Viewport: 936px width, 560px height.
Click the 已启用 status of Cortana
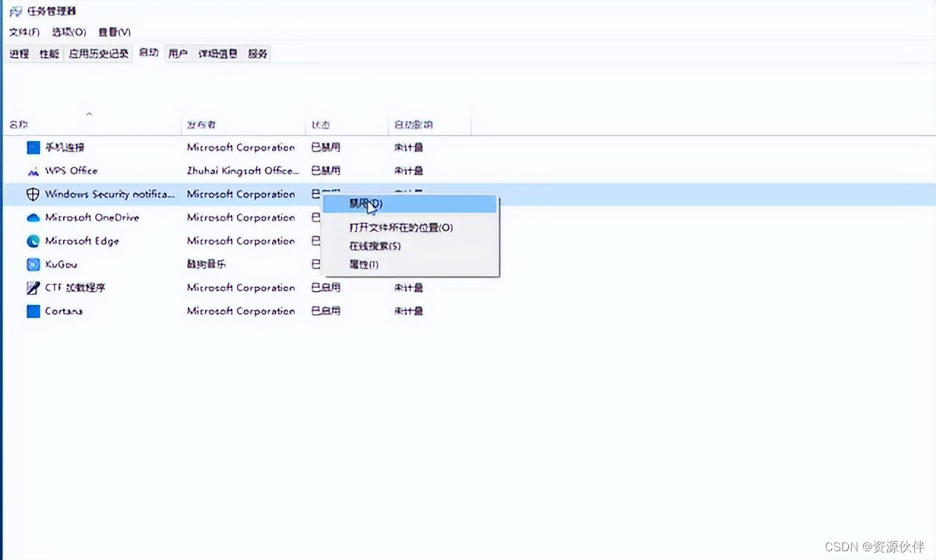point(326,311)
